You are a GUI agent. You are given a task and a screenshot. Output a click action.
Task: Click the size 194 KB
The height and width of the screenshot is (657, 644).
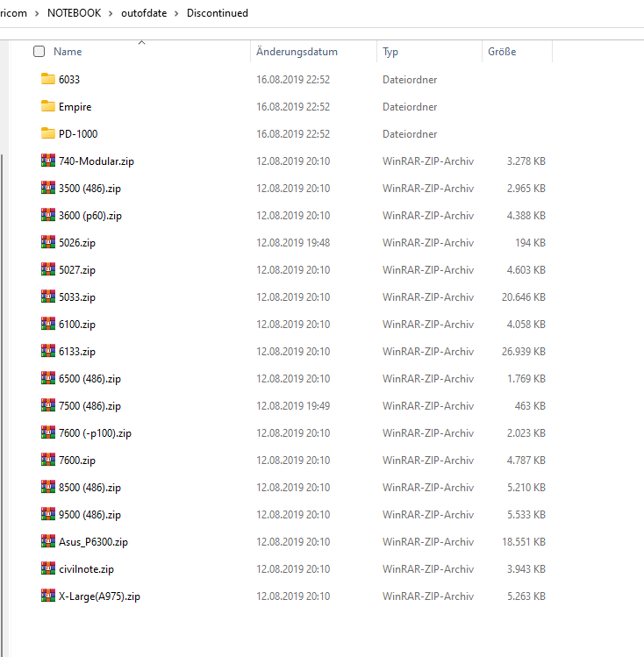click(530, 243)
